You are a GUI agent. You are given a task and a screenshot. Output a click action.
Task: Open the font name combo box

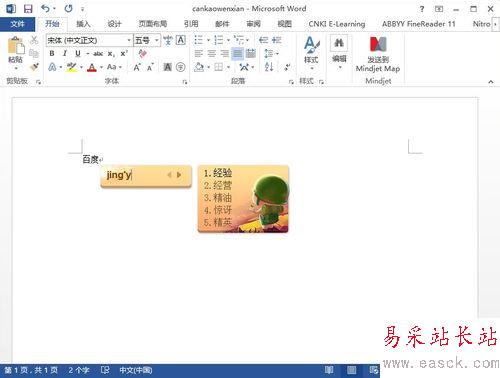click(x=89, y=40)
